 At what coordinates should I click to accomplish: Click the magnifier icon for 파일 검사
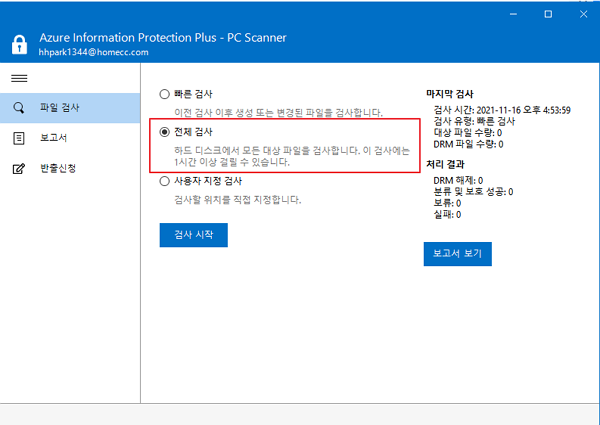18,107
